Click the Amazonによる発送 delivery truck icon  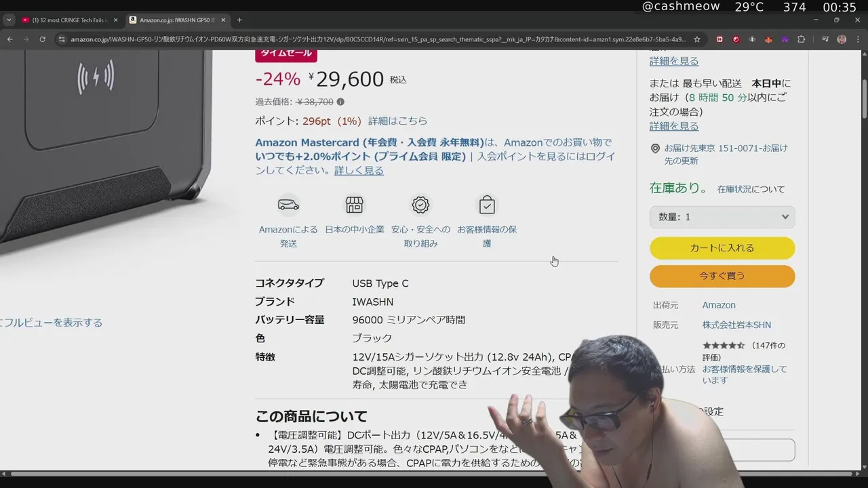(288, 205)
